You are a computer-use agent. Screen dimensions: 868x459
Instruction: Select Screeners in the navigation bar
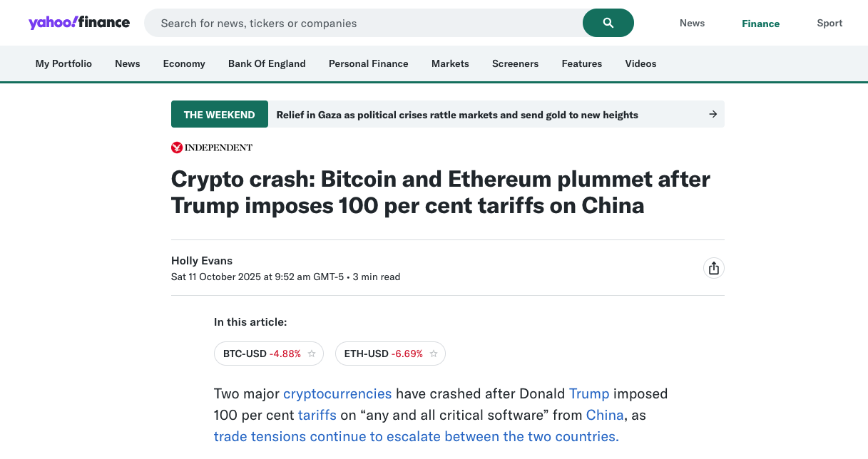click(515, 63)
